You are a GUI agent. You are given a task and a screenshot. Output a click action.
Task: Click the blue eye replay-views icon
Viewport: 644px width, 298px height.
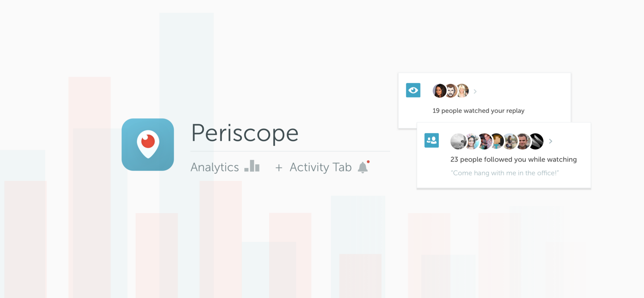coord(413,90)
